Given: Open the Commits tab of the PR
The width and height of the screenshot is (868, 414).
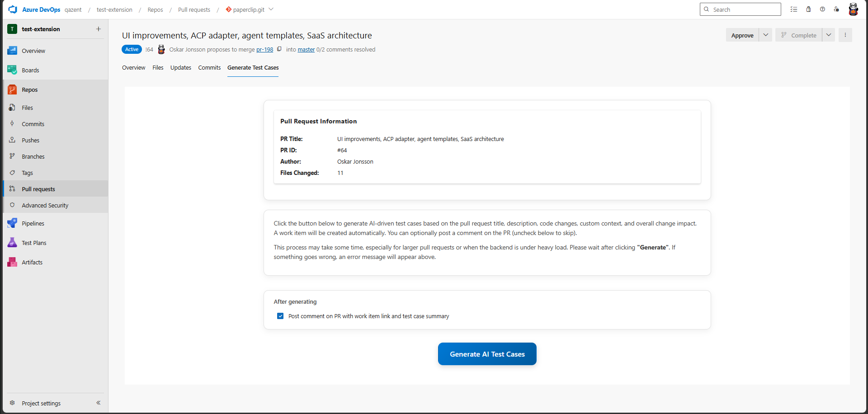Looking at the screenshot, I should [x=209, y=68].
